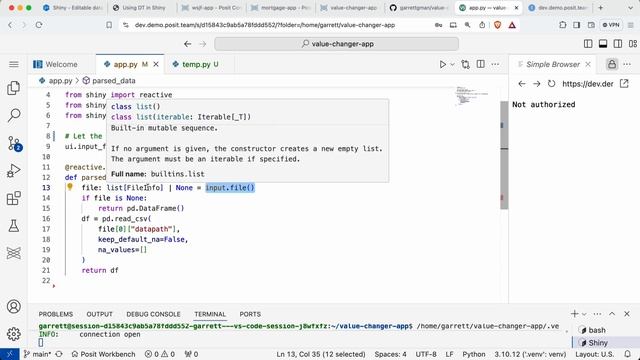Open the Run and Debug view
The width and height of the screenshot is (640, 360).
(13, 171)
